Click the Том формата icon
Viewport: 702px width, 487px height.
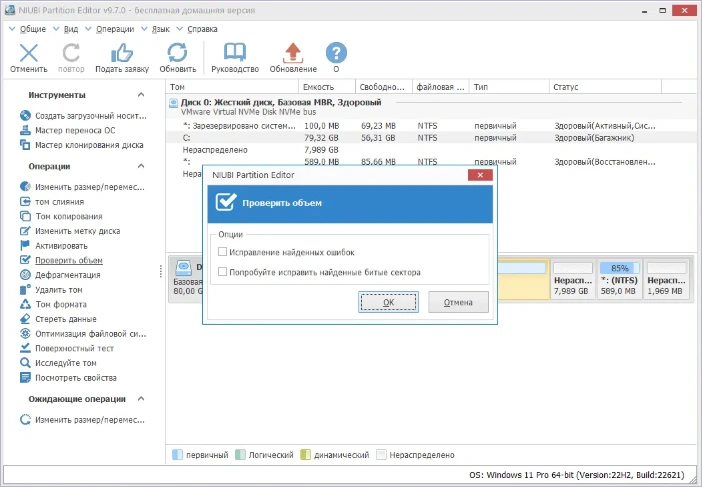25,304
